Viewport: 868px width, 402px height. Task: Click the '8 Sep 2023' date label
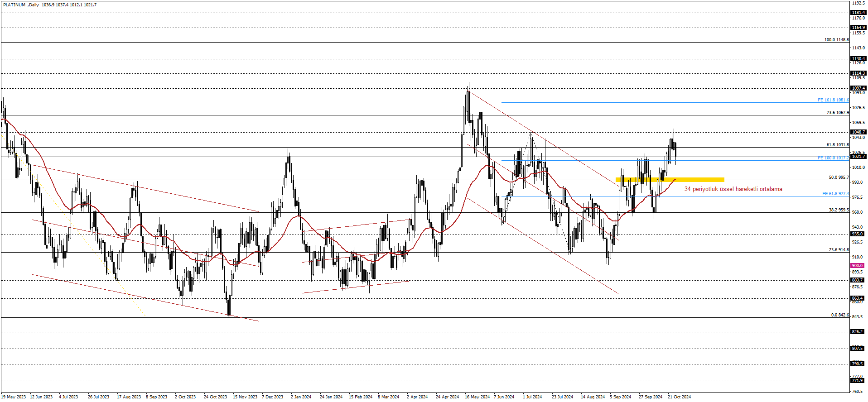point(156,397)
